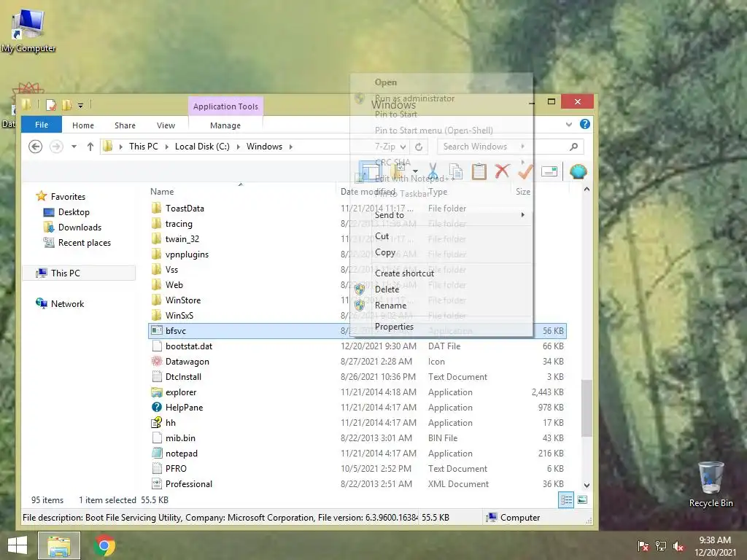
Task: Open Recent places under Favorites
Action: (x=85, y=242)
